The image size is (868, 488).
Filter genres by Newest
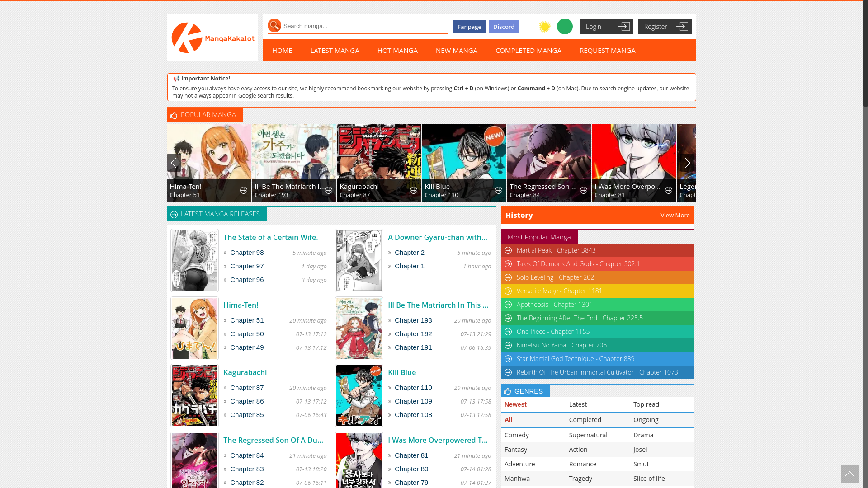coord(515,404)
